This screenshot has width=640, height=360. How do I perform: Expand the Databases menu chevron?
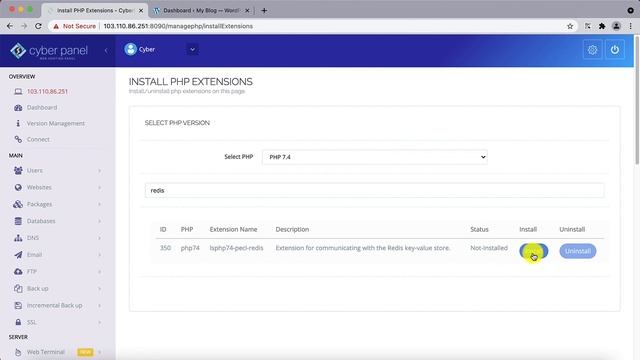[x=99, y=221]
